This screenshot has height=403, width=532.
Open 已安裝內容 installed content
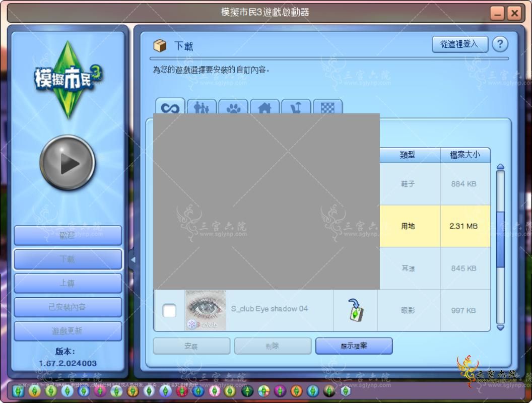(x=68, y=307)
